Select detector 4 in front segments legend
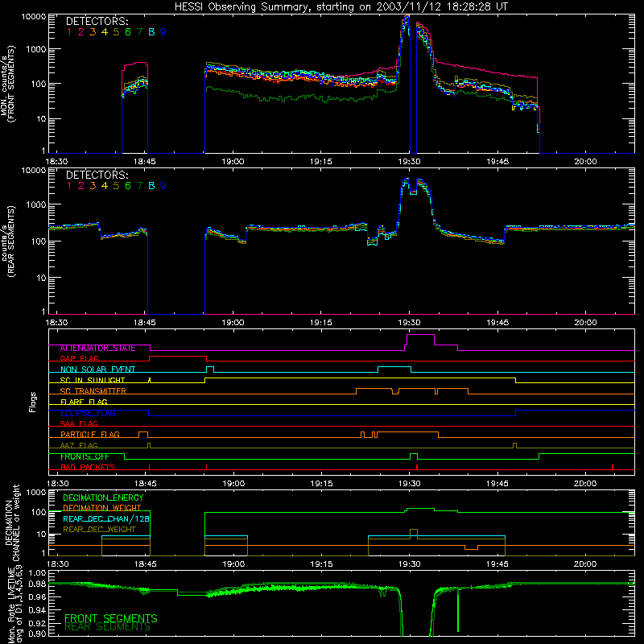Viewport: 644px width, 644px height. 105,32
